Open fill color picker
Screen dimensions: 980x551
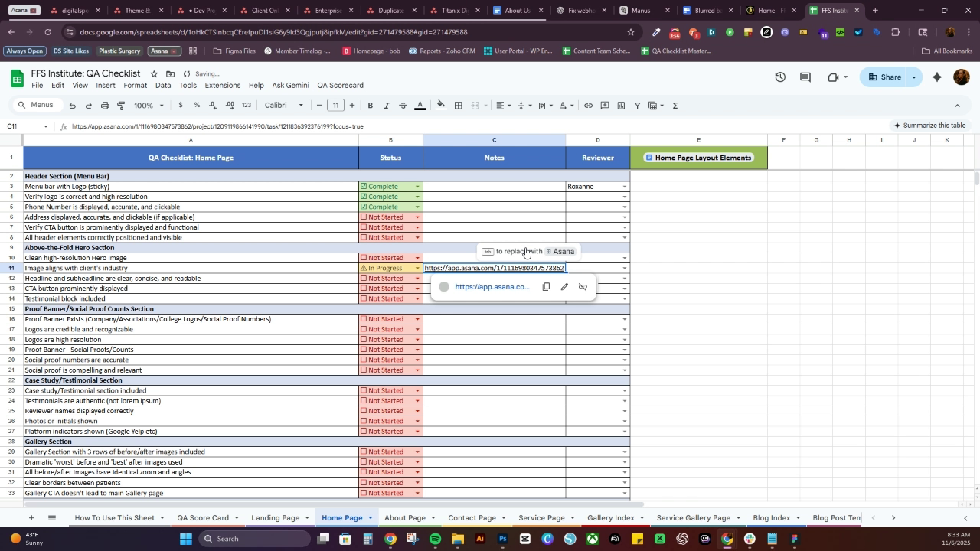[x=440, y=106]
